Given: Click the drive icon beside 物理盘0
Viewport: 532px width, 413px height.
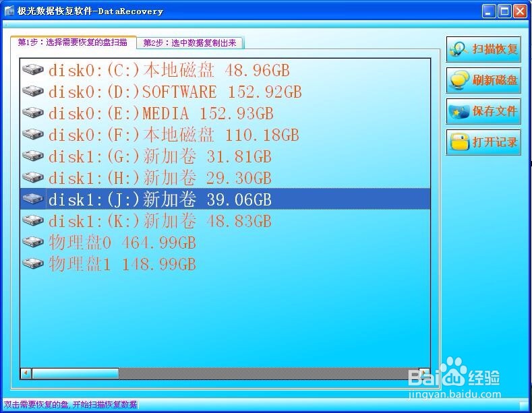Looking at the screenshot, I should pos(33,242).
